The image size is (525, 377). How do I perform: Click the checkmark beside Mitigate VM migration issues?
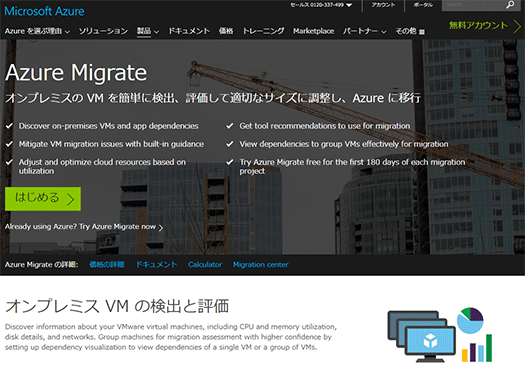[x=9, y=144]
